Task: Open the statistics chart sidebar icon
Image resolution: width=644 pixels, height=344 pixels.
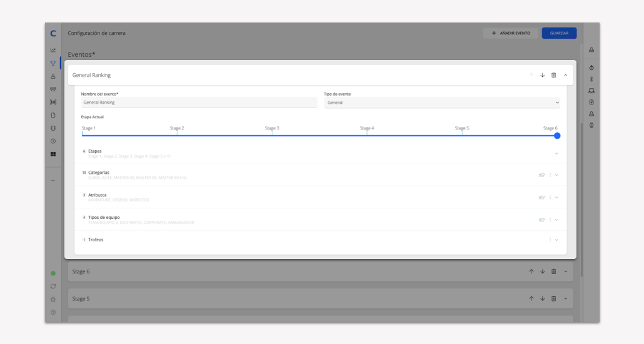Action: [x=53, y=50]
